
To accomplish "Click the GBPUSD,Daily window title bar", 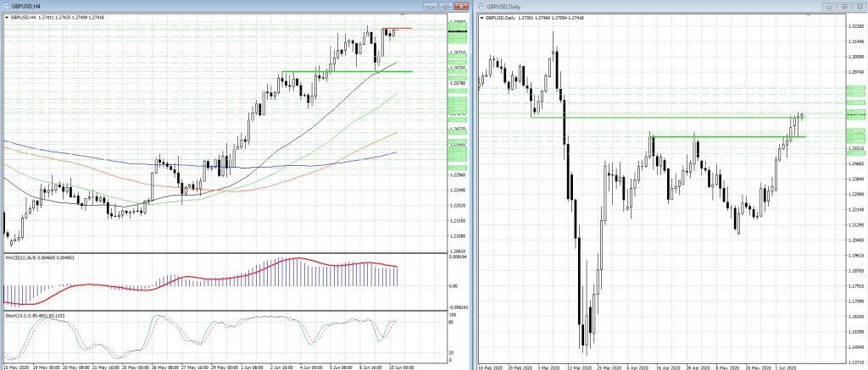I will pos(661,6).
